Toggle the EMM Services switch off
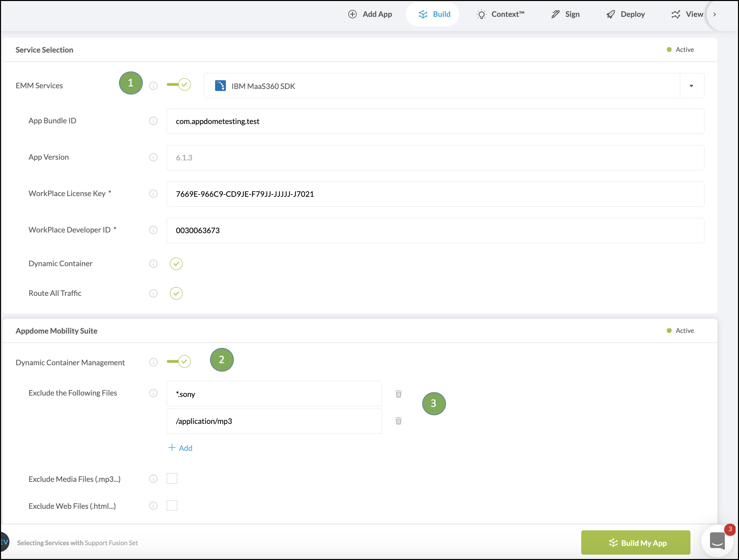 (x=179, y=85)
